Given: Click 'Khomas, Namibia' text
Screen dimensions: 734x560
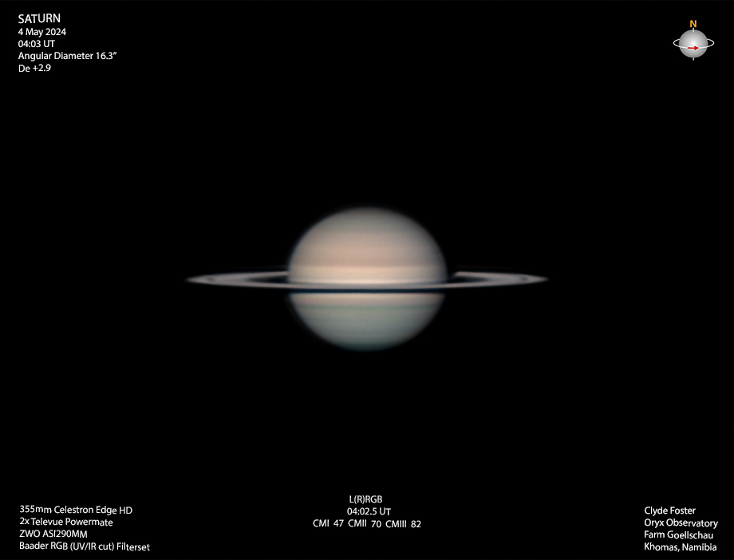Looking at the screenshot, I should [681, 547].
